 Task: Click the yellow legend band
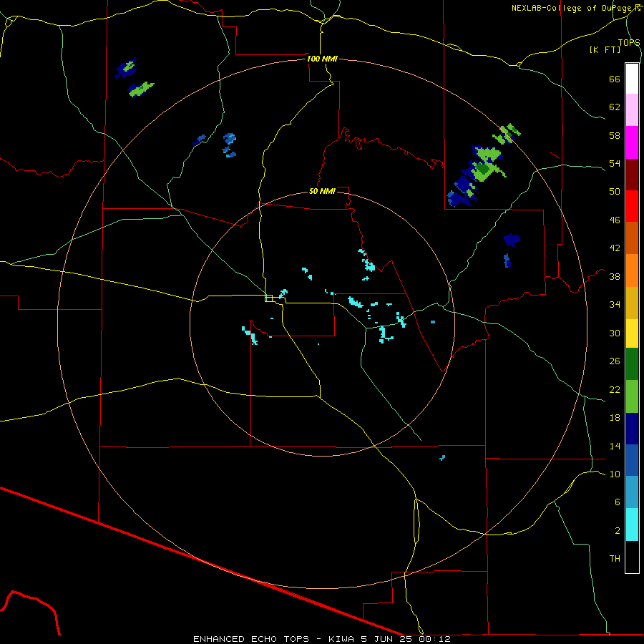(x=632, y=333)
